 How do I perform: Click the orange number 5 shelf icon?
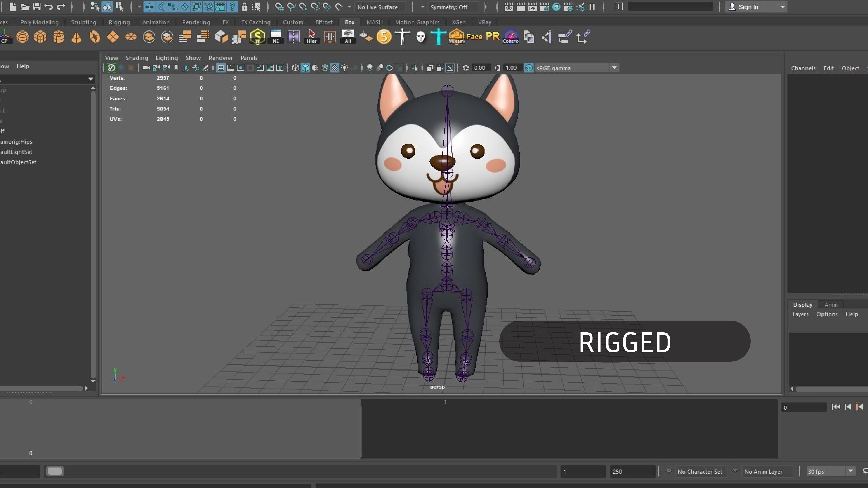384,37
